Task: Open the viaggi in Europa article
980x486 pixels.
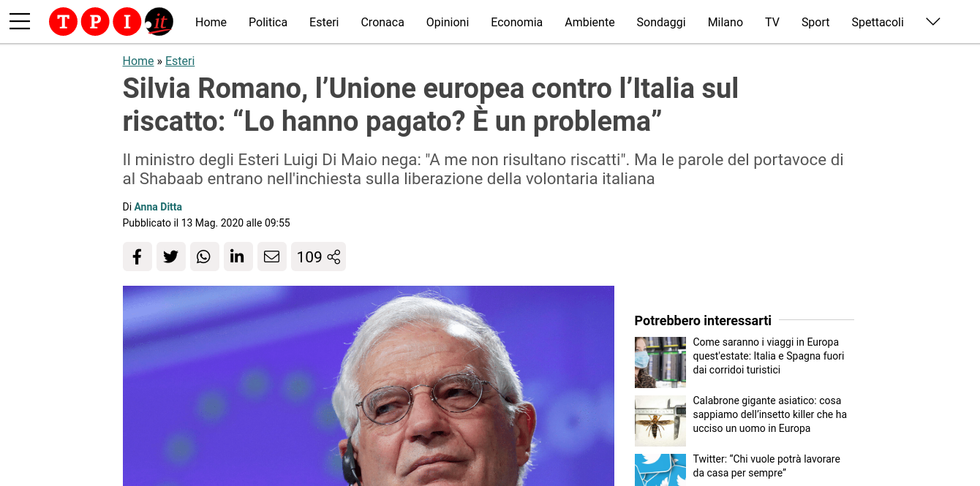Action: click(x=769, y=356)
